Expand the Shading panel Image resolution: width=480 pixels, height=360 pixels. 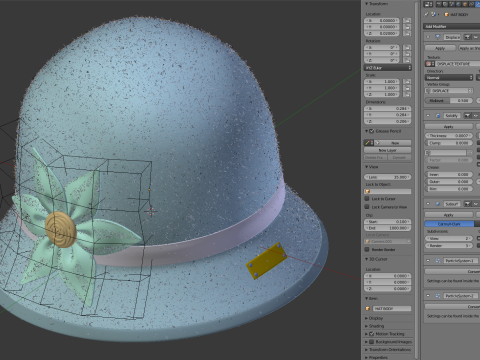[367, 326]
